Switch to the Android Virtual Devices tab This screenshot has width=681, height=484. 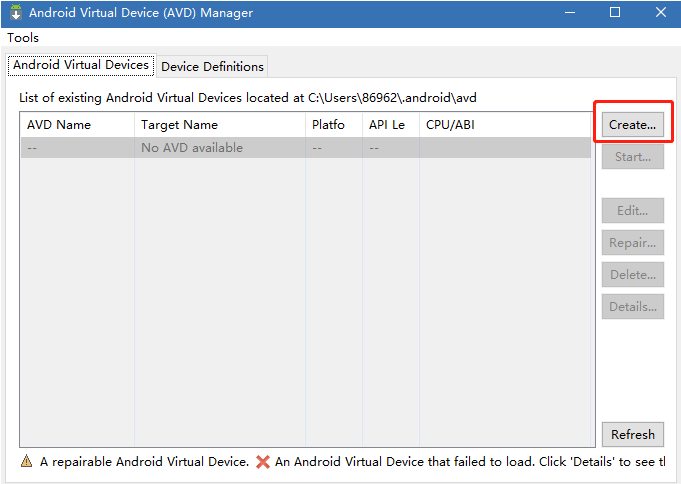(x=81, y=65)
